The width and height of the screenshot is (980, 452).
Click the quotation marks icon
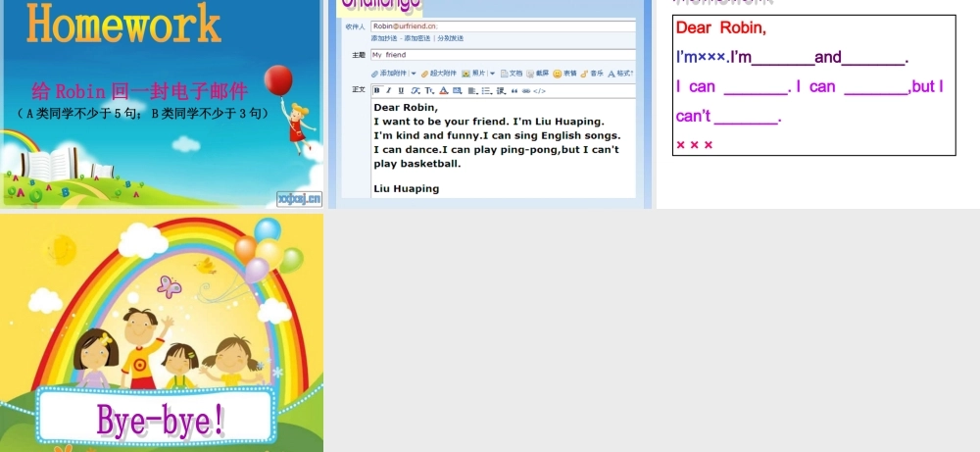[514, 91]
